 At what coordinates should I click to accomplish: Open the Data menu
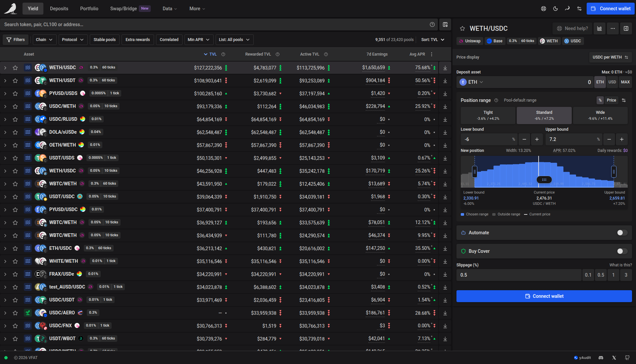[x=170, y=9]
